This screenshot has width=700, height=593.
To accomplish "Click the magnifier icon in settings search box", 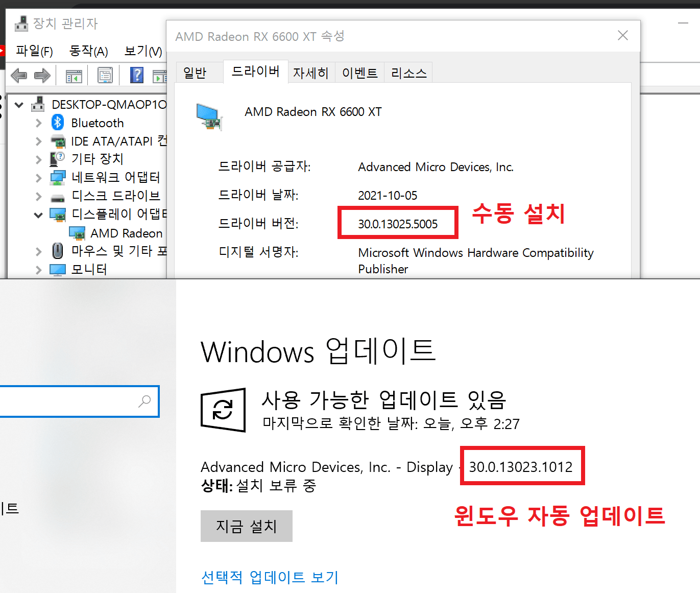I will [145, 401].
